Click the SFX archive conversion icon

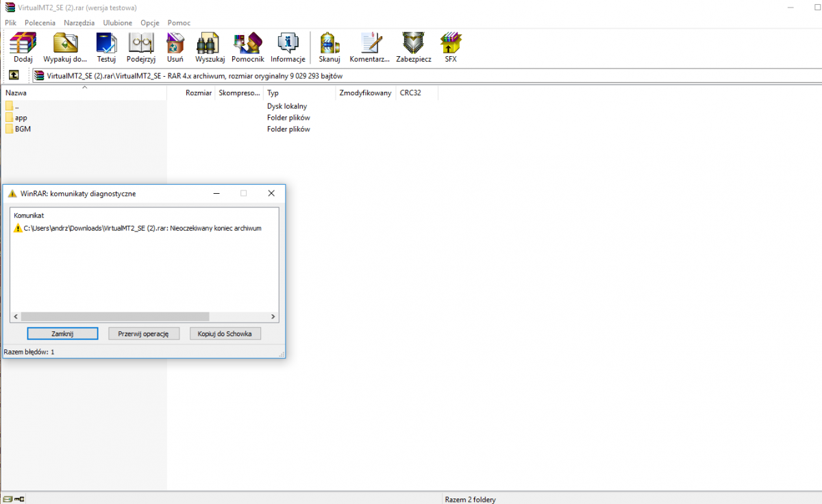coord(451,44)
